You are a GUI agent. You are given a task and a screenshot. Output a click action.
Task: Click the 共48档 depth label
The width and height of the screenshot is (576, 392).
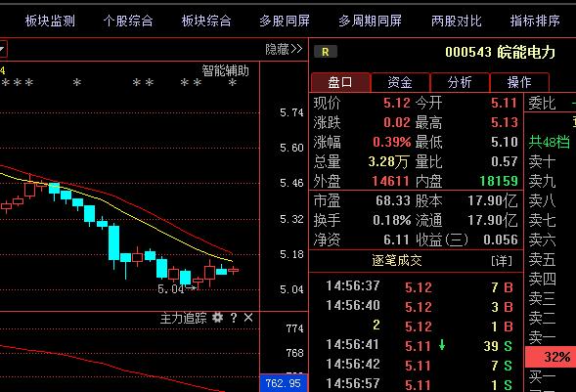(x=550, y=142)
